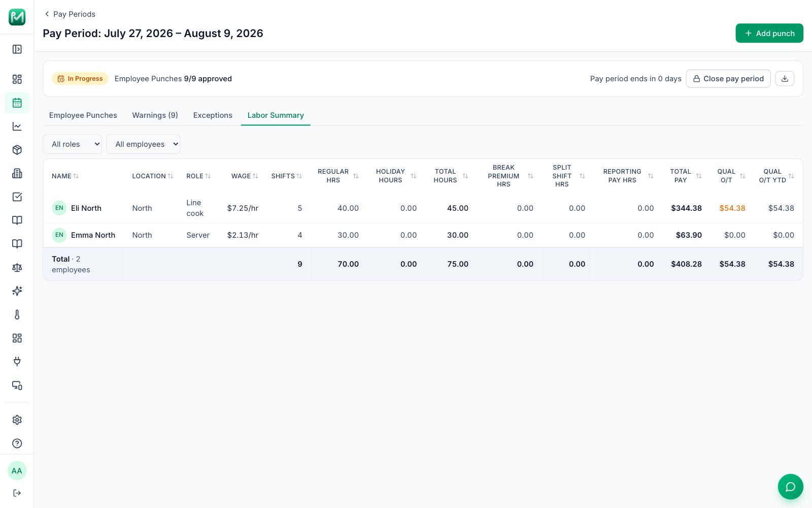812x508 pixels.
Task: Open the upper open-book icon in sidebar
Action: (17, 220)
